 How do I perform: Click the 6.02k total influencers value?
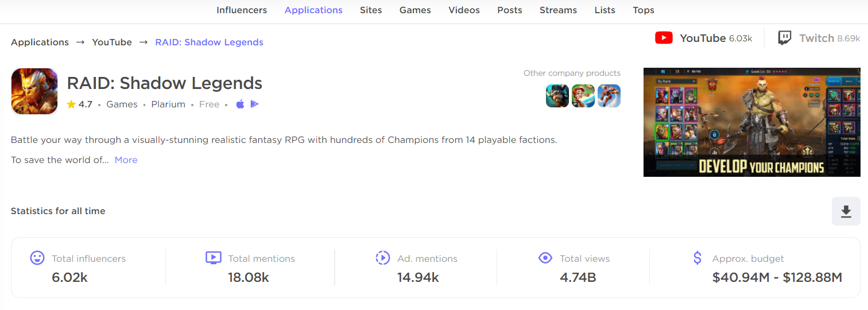point(69,278)
